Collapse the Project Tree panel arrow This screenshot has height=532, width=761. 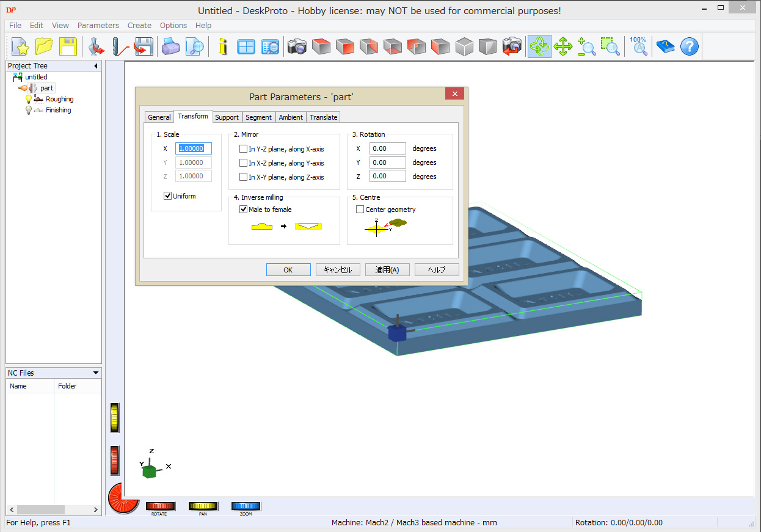95,66
